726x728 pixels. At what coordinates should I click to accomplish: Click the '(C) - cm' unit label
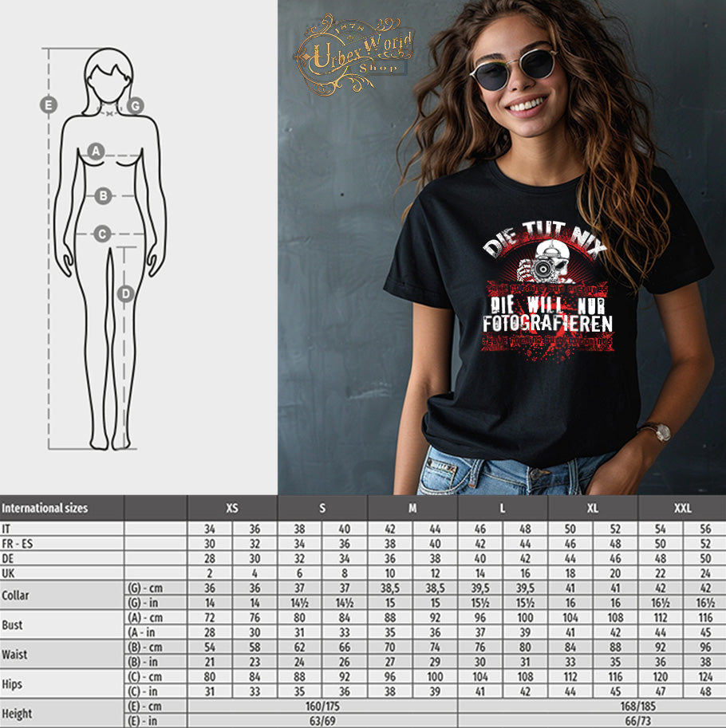click(x=145, y=677)
